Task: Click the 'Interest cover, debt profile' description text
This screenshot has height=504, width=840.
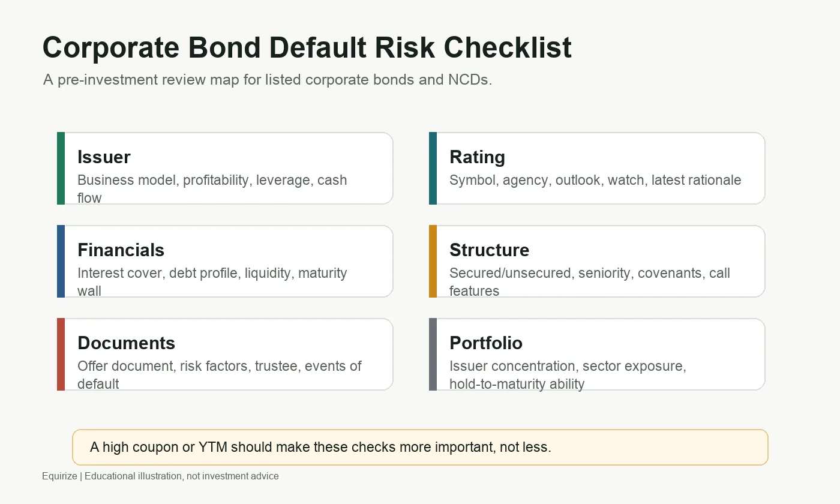Action: [x=212, y=282]
